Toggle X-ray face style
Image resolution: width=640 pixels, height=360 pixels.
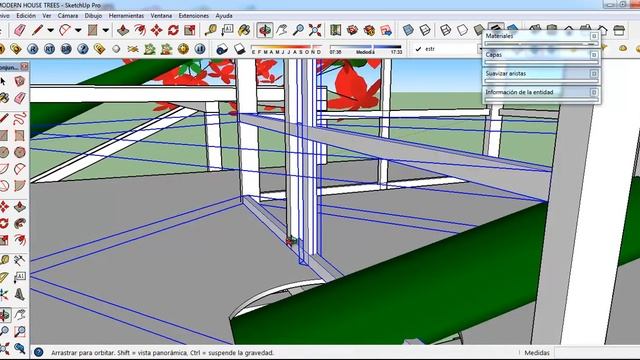pyautogui.click(x=408, y=30)
